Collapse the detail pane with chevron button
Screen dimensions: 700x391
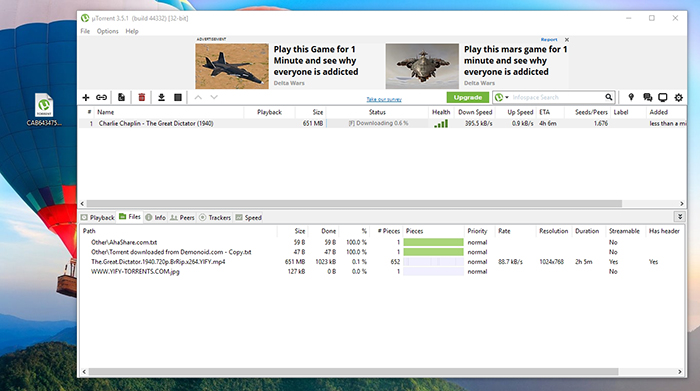pyautogui.click(x=680, y=217)
